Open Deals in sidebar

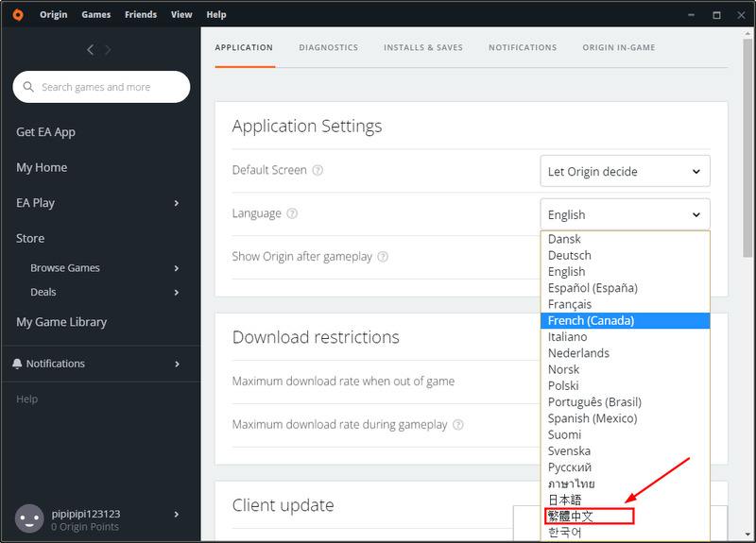pos(43,292)
